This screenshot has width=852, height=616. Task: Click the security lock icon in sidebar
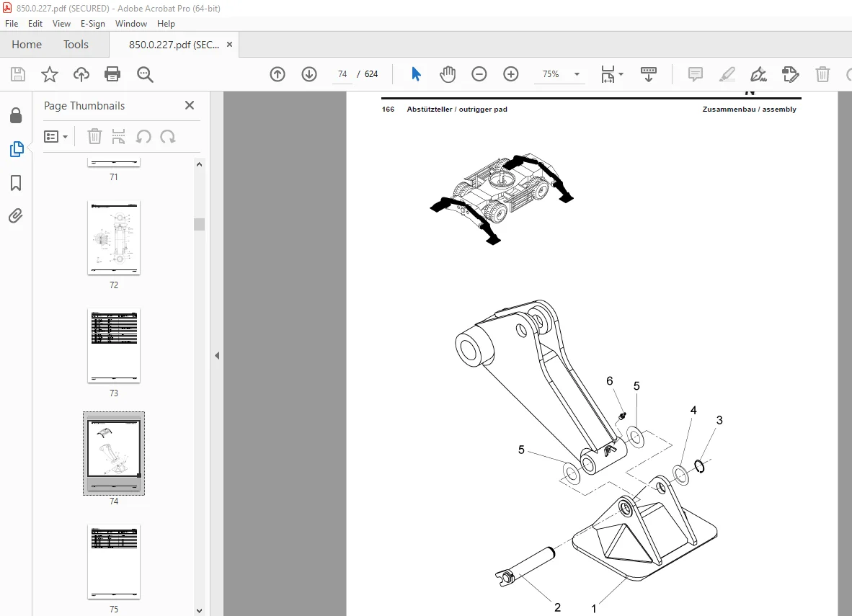pos(16,115)
